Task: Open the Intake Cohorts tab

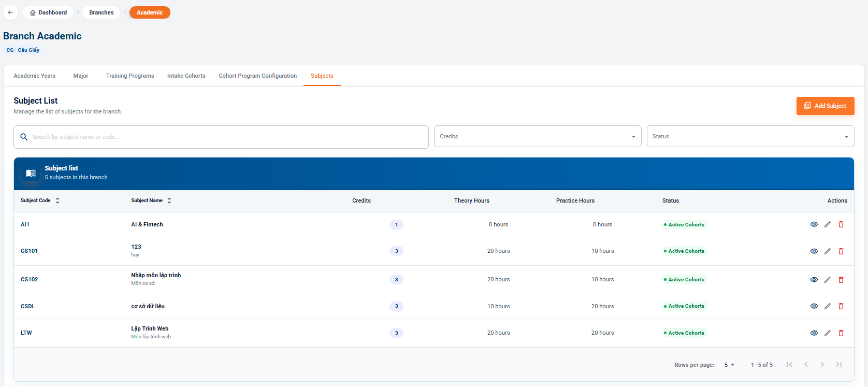Action: coord(186,76)
